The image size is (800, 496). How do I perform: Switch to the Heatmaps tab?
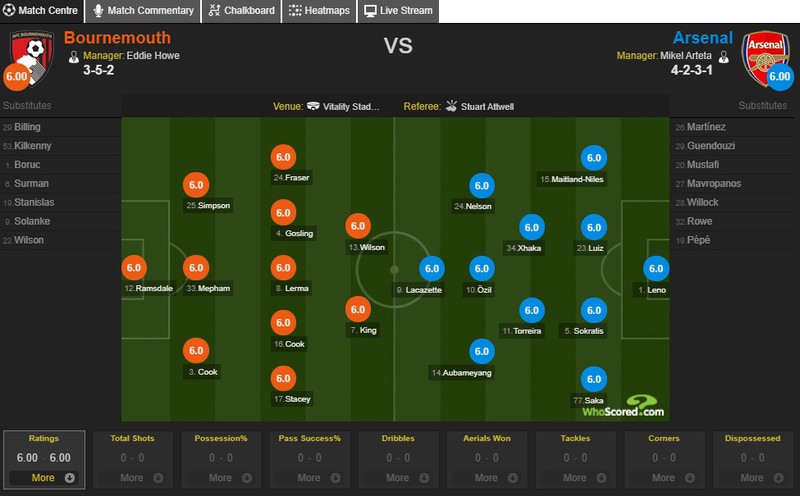tap(319, 11)
